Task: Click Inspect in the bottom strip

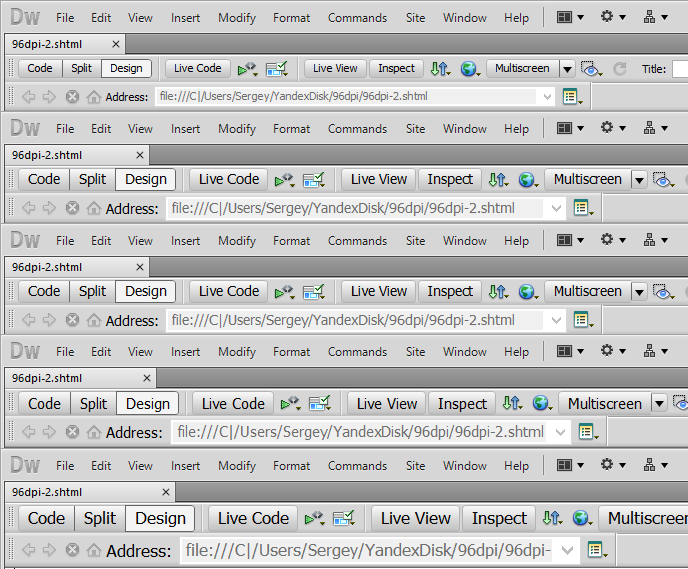Action: pyautogui.click(x=499, y=519)
